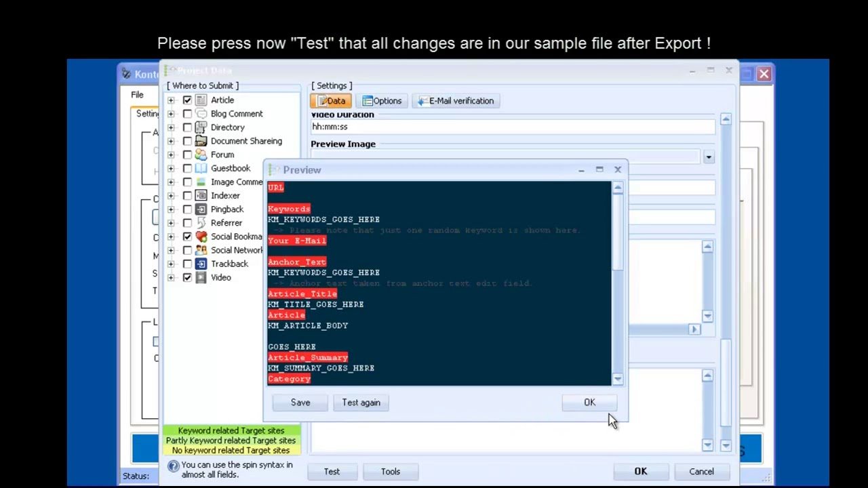Viewport: 868px width, 488px height.
Task: Click the Blog Comment speech bubble icon
Action: 201,113
